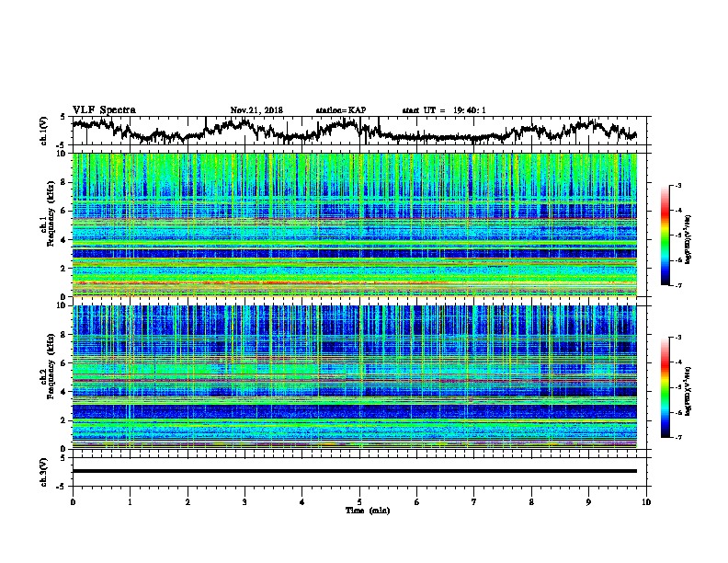Click the ch.1 spectrogram panel
The width and height of the screenshot is (728, 563).
(x=355, y=224)
